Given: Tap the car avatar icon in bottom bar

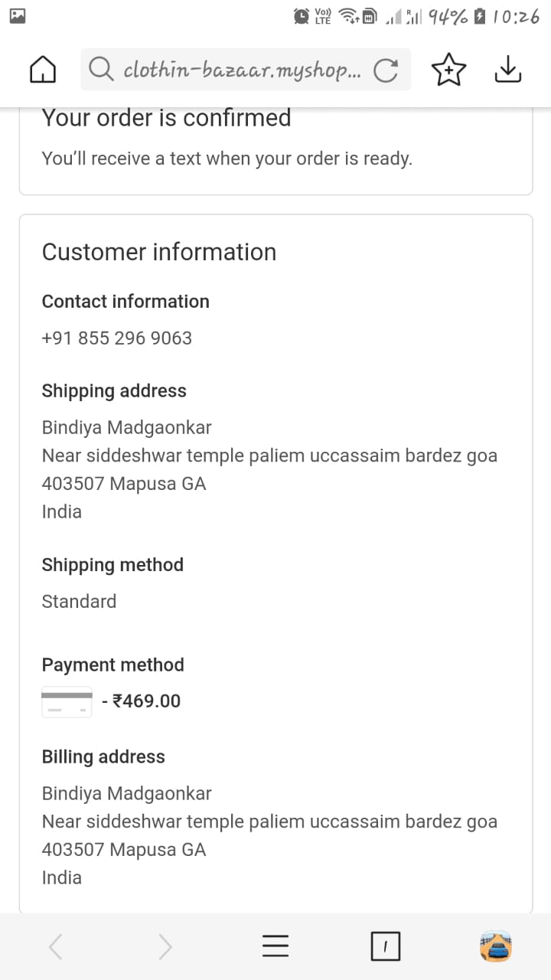Looking at the screenshot, I should [x=496, y=946].
